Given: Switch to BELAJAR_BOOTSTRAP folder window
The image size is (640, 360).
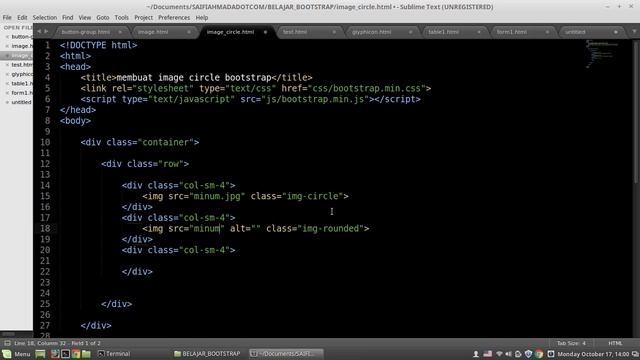Looking at the screenshot, I should [x=207, y=354].
